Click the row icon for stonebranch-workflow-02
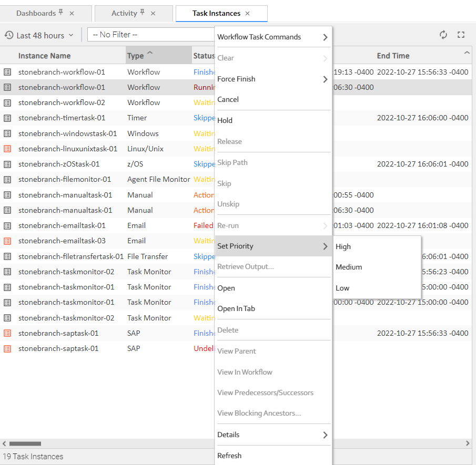The height and width of the screenshot is (465, 476). point(7,102)
